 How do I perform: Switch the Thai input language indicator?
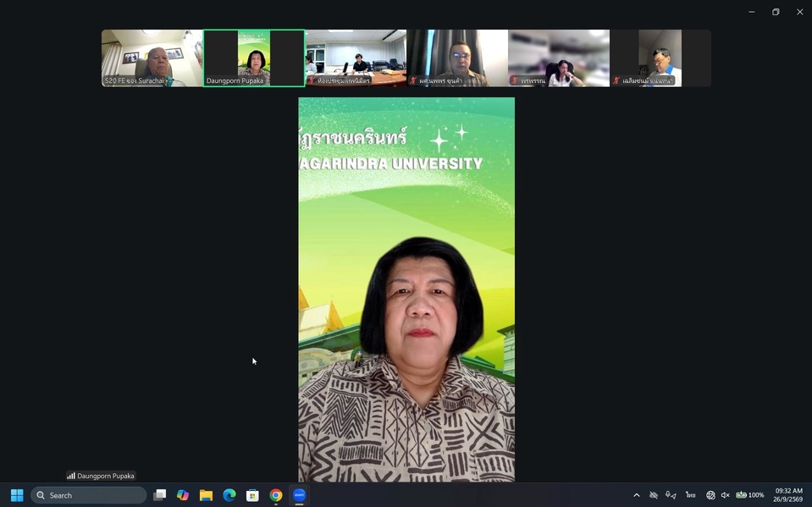690,495
